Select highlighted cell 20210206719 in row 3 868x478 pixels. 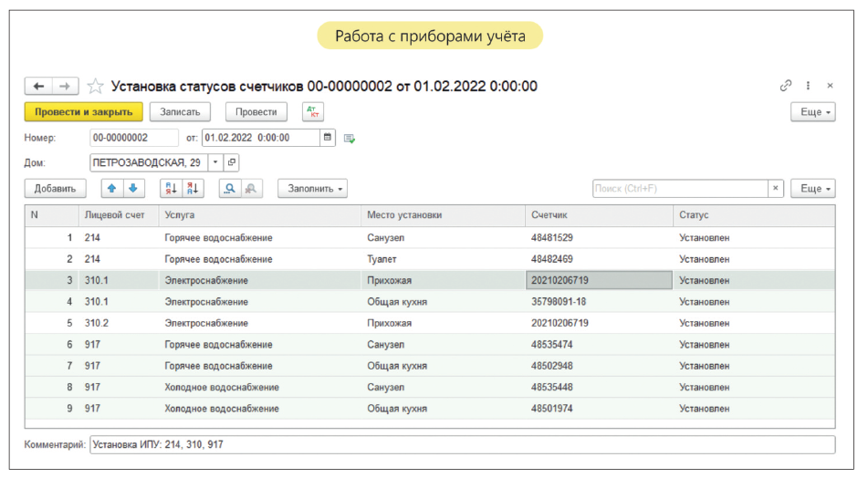[599, 280]
